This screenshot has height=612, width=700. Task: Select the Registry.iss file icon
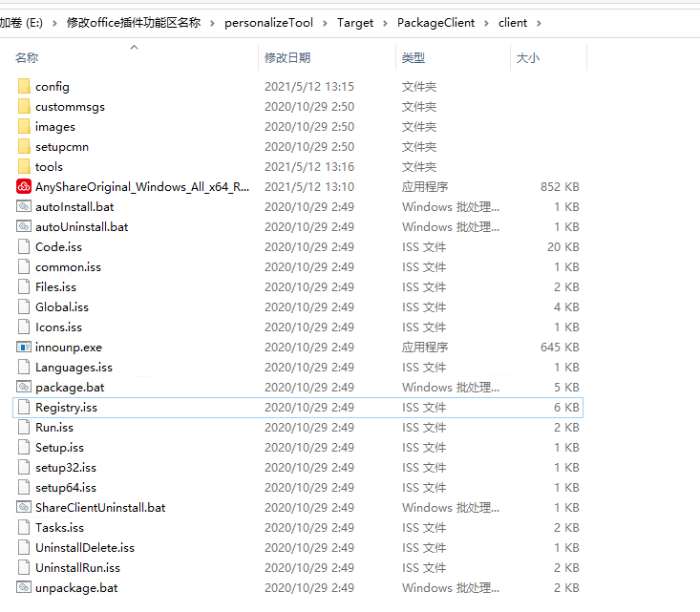point(24,407)
